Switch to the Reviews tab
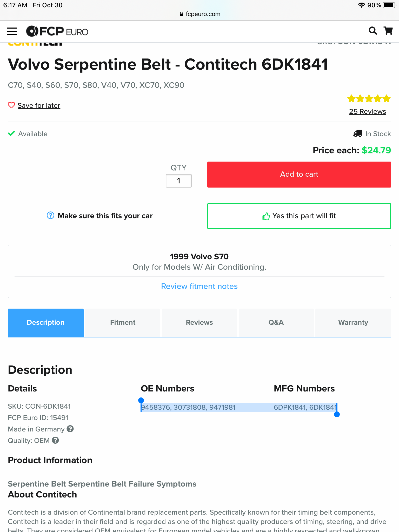This screenshot has width=399, height=532. click(x=199, y=322)
